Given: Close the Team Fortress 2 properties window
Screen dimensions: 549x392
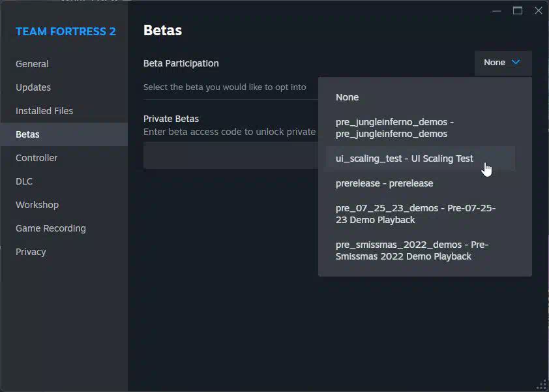Looking at the screenshot, I should pos(539,10).
